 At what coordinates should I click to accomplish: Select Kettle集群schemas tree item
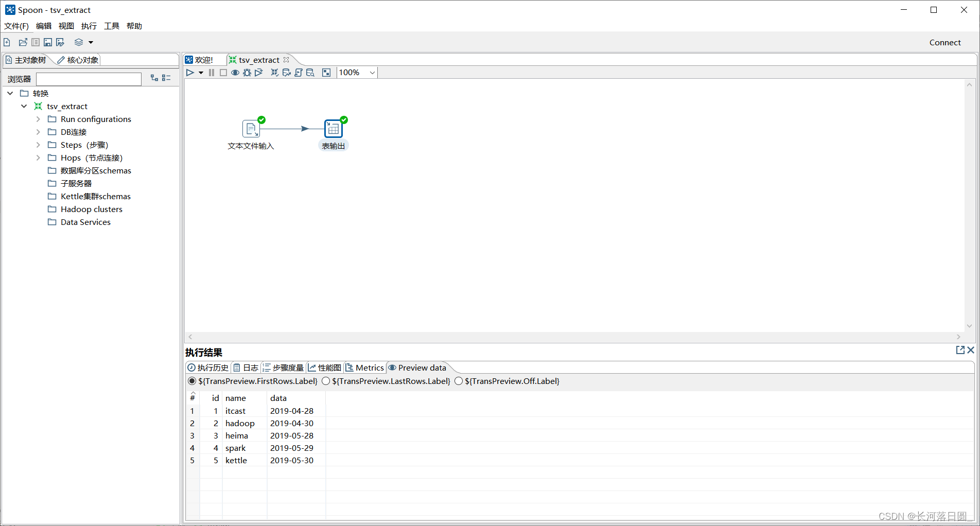point(96,196)
